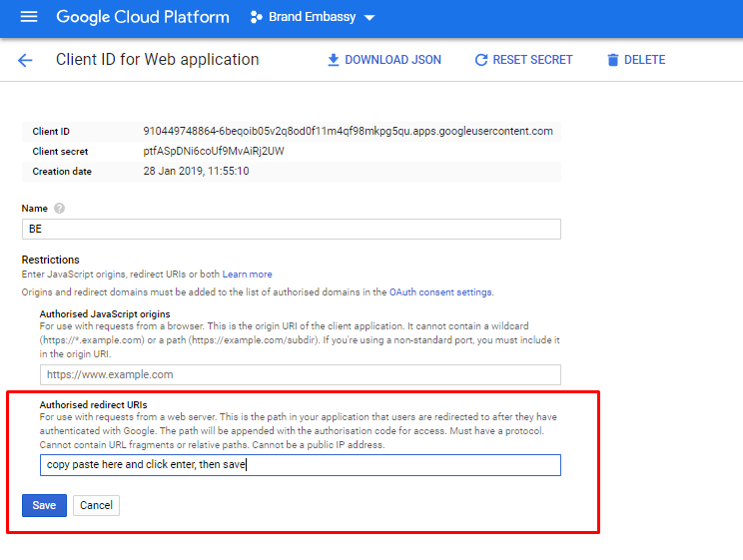Click the Cancel button
743x560 pixels.
96,505
